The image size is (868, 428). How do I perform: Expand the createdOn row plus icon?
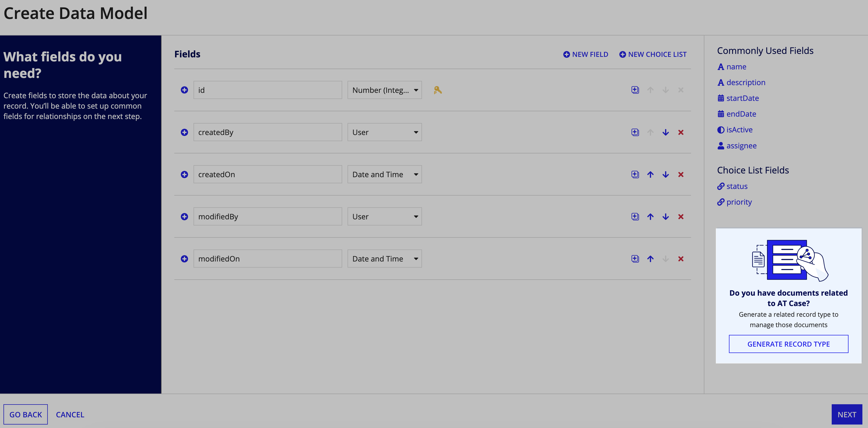[184, 175]
